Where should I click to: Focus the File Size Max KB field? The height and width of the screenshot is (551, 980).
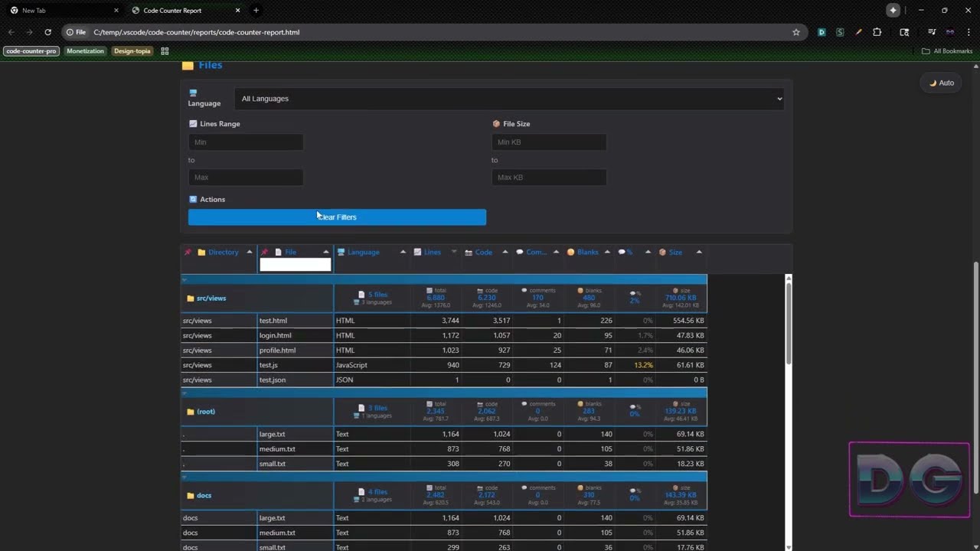coord(549,178)
